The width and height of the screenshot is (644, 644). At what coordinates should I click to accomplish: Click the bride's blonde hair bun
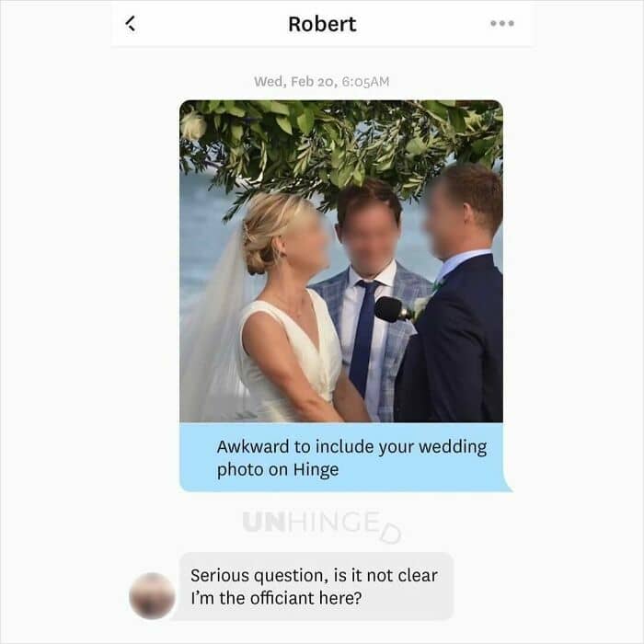click(256, 255)
